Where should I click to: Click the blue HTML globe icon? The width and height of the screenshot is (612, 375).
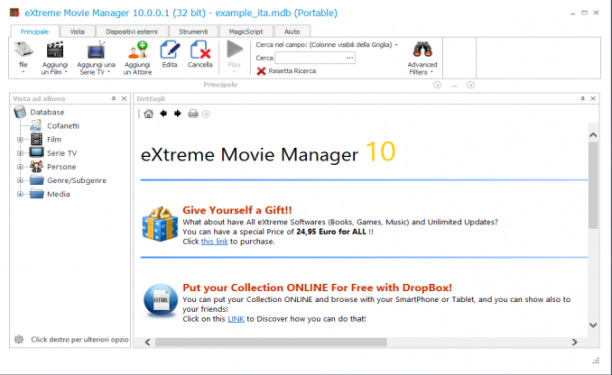[x=160, y=300]
